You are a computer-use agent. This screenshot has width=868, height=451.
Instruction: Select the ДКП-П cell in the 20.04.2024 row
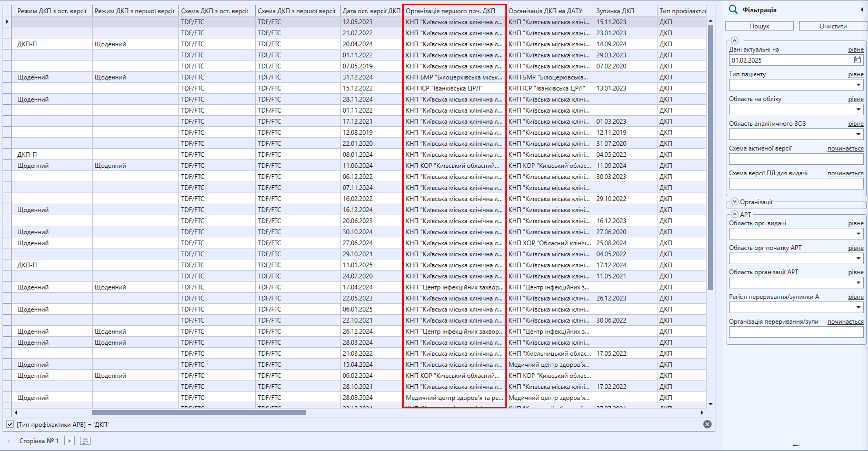[53, 44]
